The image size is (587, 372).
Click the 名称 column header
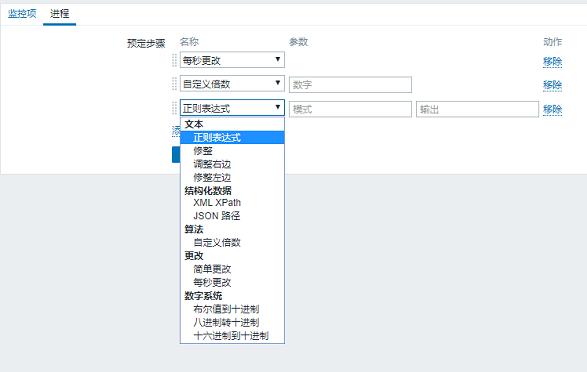coord(189,42)
